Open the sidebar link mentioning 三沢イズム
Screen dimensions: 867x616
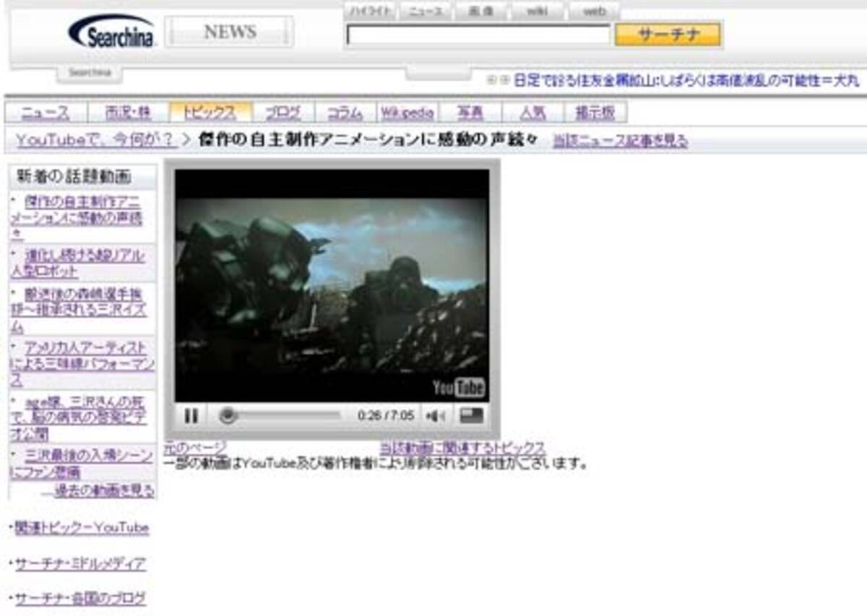click(78, 310)
